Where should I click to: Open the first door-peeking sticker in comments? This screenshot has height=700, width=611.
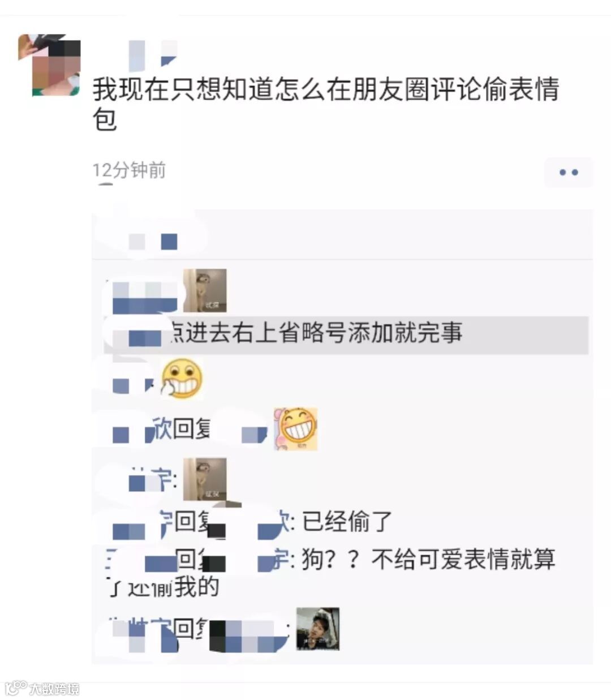tap(205, 290)
